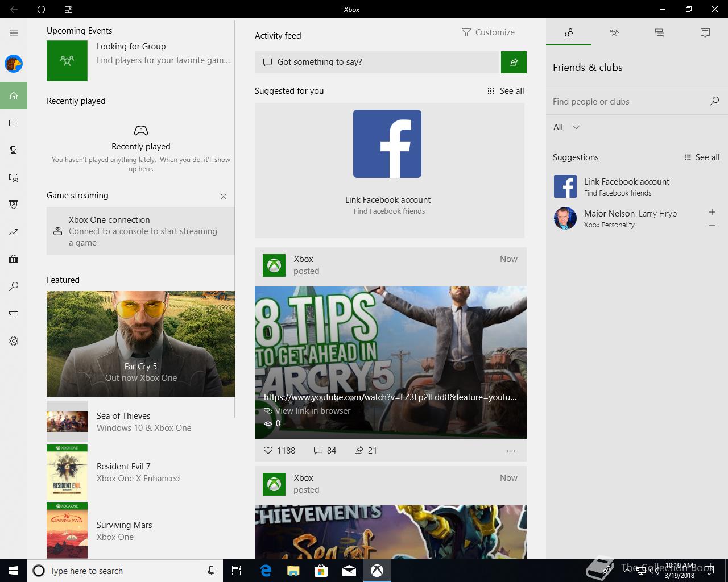Open Far Cry 5 featured banner
728x582 pixels.
tap(141, 344)
